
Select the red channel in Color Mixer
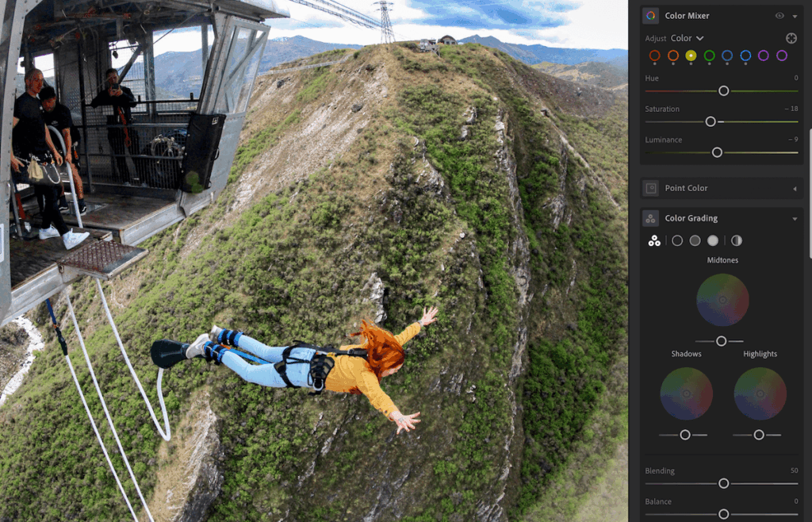[x=655, y=56]
